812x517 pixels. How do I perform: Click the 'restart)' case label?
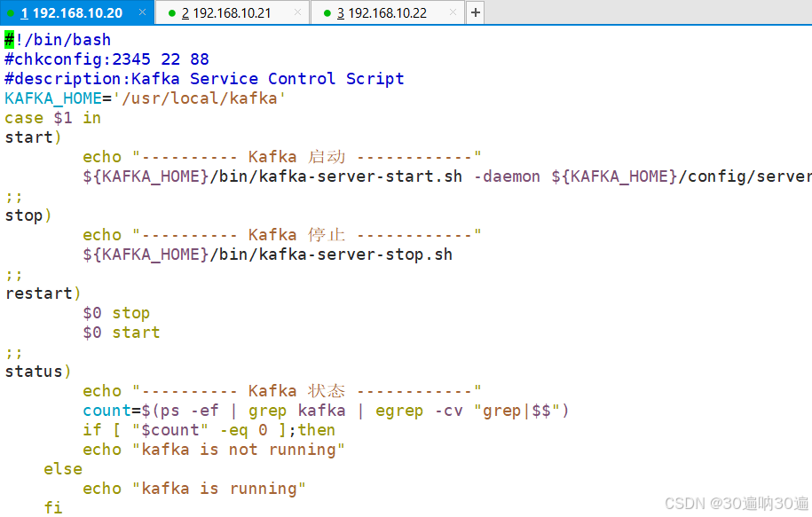tap(43, 294)
